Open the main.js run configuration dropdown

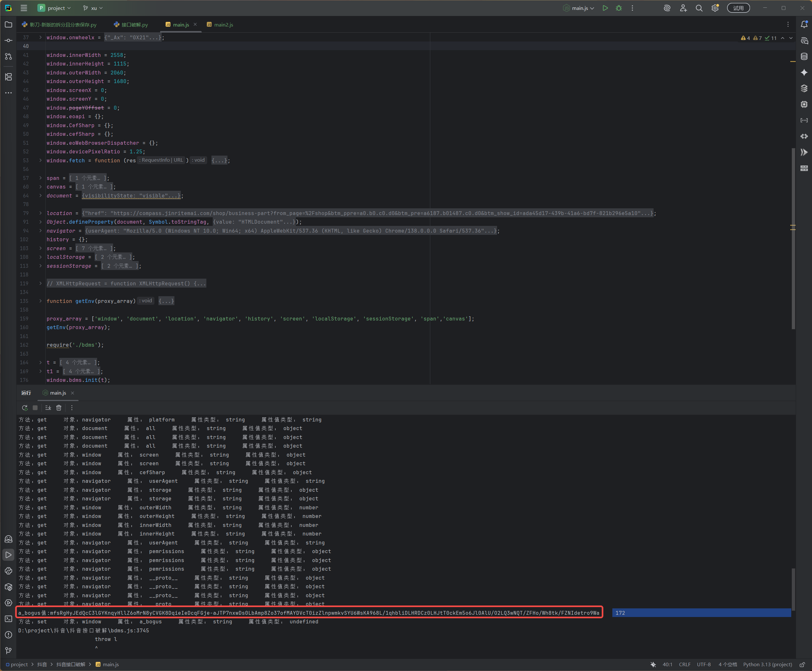click(x=579, y=8)
